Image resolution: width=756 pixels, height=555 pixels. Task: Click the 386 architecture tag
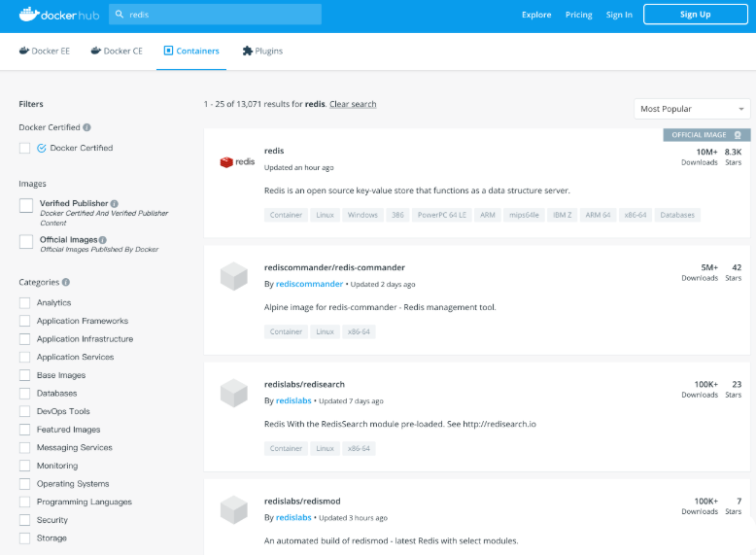click(x=397, y=215)
